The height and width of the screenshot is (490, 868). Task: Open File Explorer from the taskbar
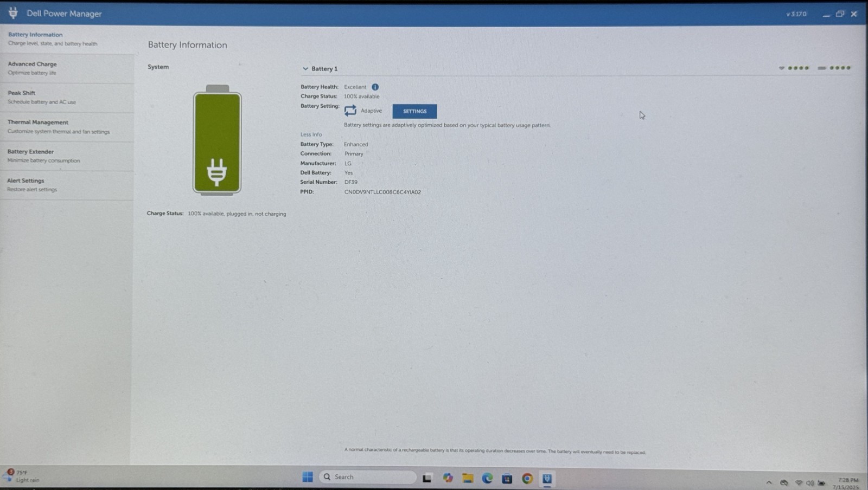[468, 478]
